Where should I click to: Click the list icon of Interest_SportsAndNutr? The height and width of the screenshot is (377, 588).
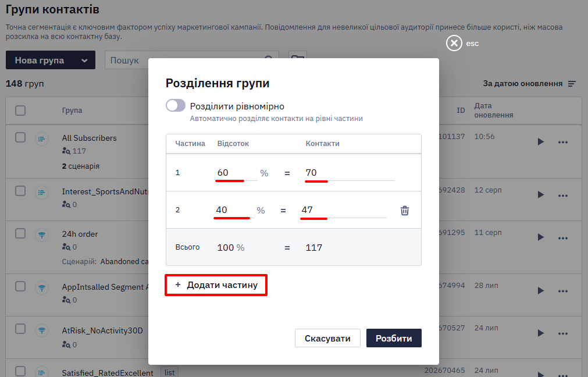(42, 193)
